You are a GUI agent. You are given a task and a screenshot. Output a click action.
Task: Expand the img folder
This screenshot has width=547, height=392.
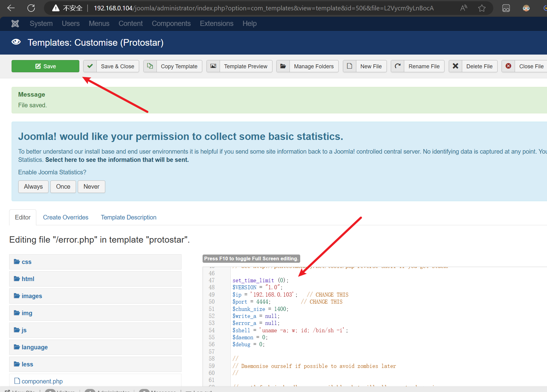95,313
